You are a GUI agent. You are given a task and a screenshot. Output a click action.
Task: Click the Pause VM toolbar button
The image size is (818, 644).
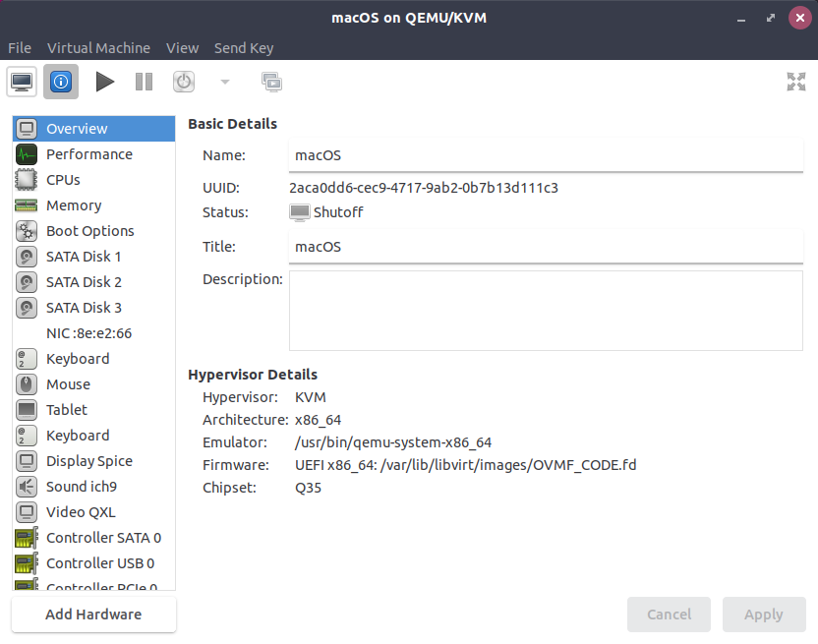[x=144, y=82]
